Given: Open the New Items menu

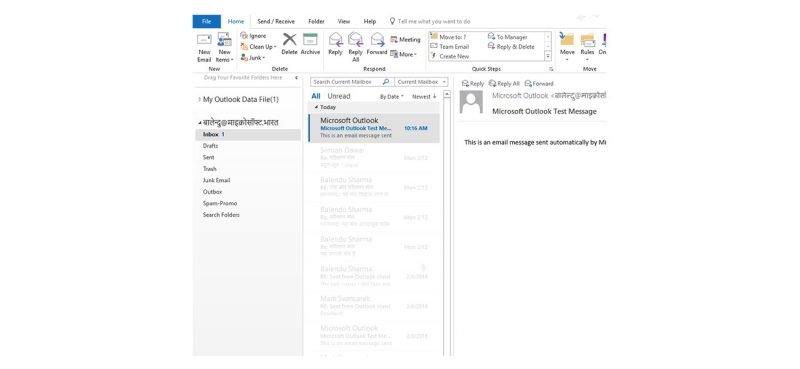Looking at the screenshot, I should click(224, 47).
